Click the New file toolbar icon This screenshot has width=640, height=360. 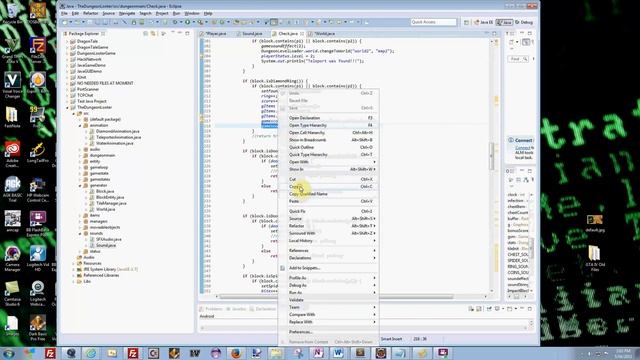point(65,22)
